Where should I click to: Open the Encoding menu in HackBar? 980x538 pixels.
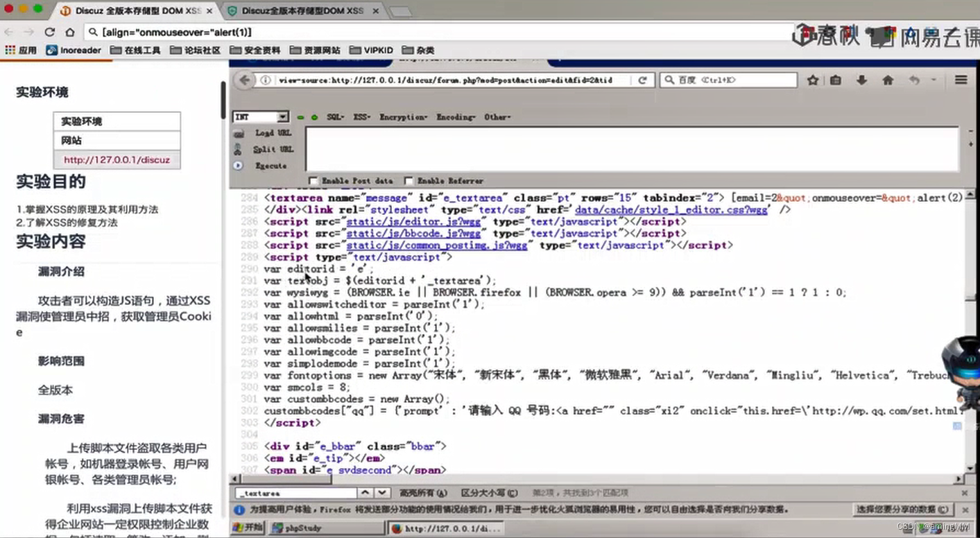[456, 117]
